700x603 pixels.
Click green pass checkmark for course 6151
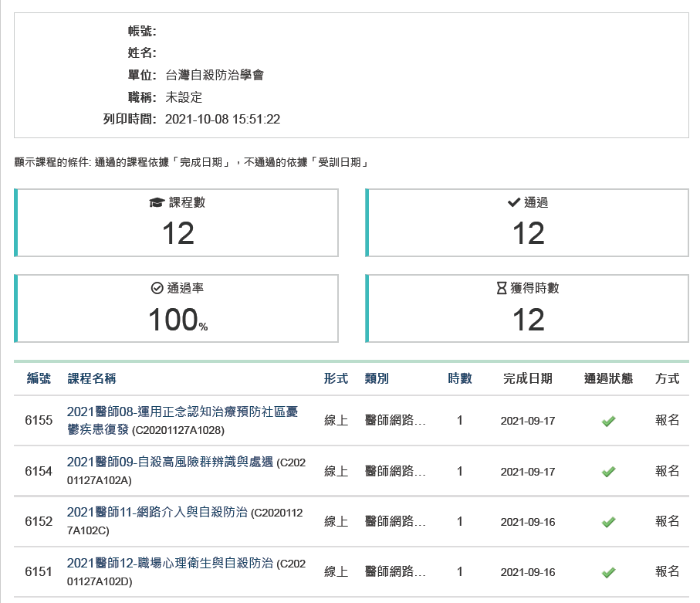tap(608, 572)
